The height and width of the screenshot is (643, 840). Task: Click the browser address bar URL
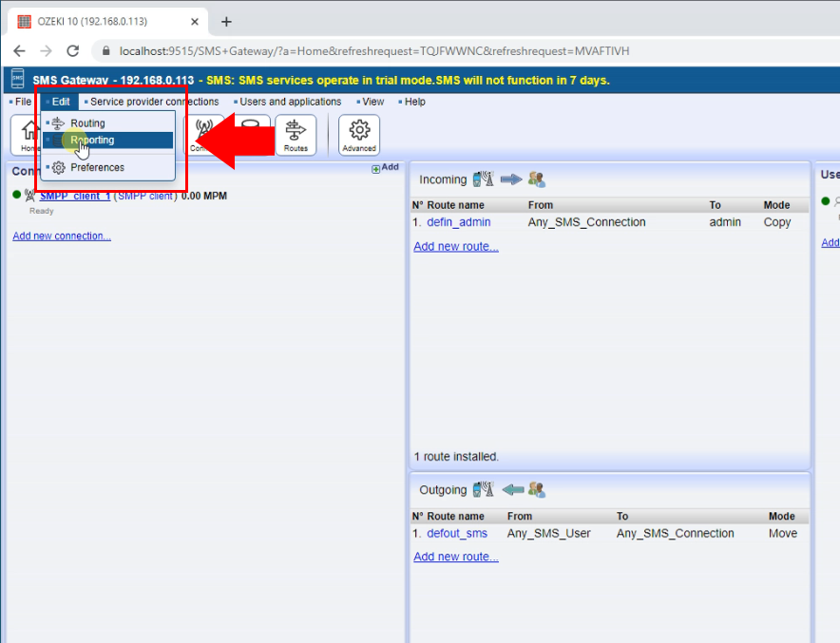pos(374,51)
